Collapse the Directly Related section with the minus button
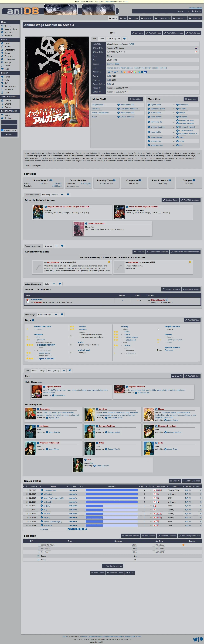 (62, 194)
